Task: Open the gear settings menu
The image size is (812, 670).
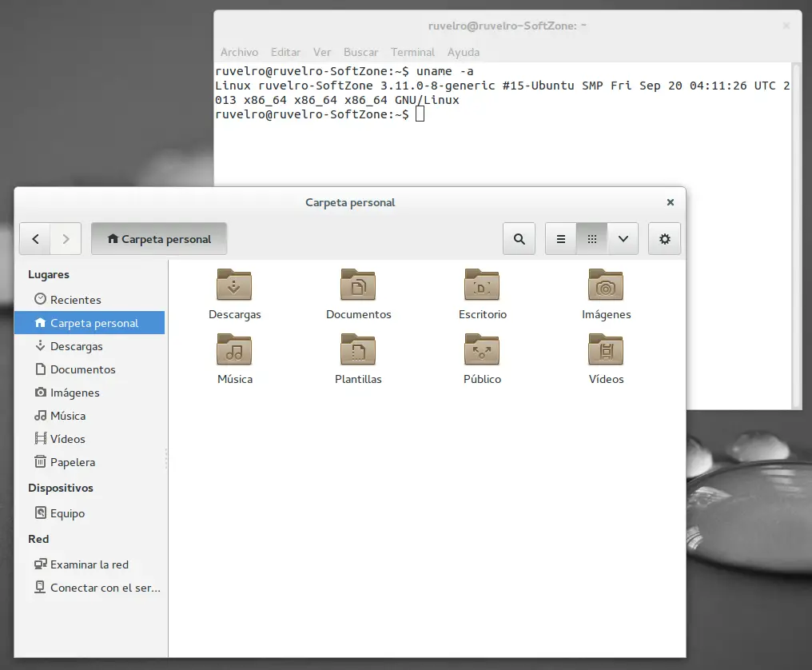Action: 664,238
